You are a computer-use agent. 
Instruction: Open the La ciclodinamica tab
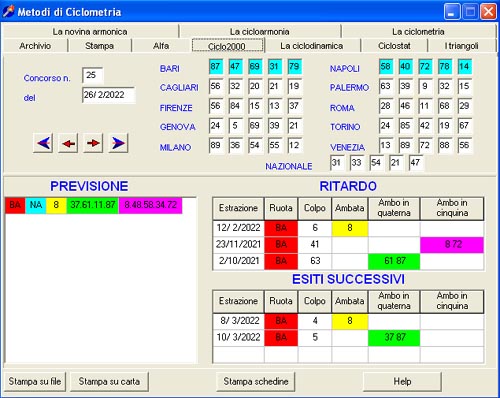312,46
